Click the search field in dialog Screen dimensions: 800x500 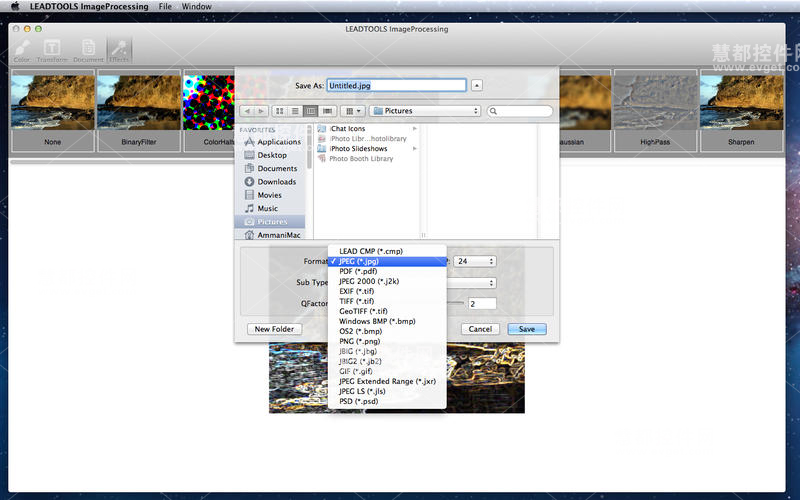[x=520, y=111]
